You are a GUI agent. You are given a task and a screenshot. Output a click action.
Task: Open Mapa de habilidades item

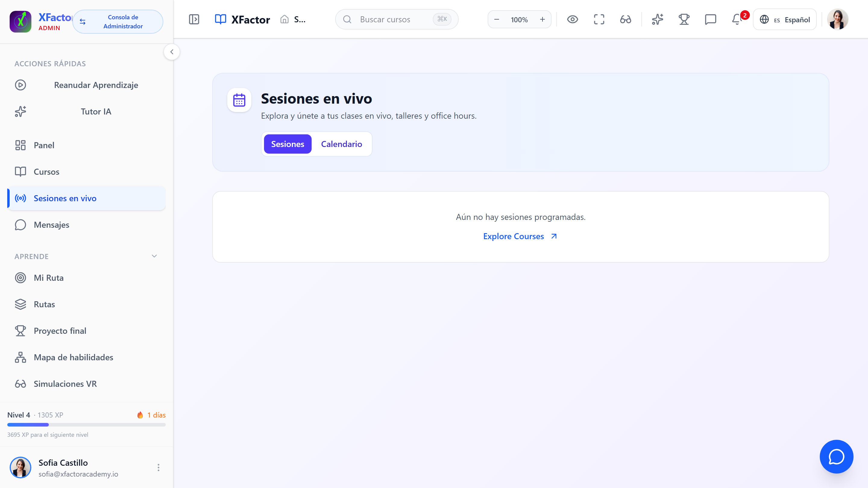tap(86, 357)
